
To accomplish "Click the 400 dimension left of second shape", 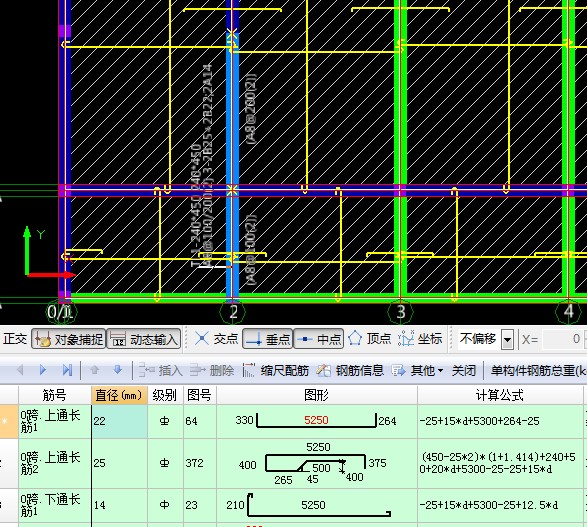I will (x=247, y=465).
